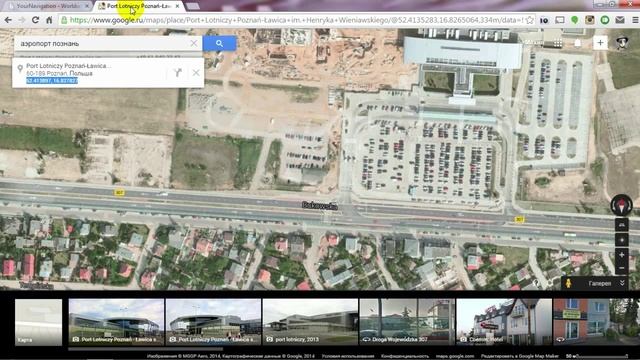Clear the search box with its X
This screenshot has width=640, height=360.
(x=194, y=43)
